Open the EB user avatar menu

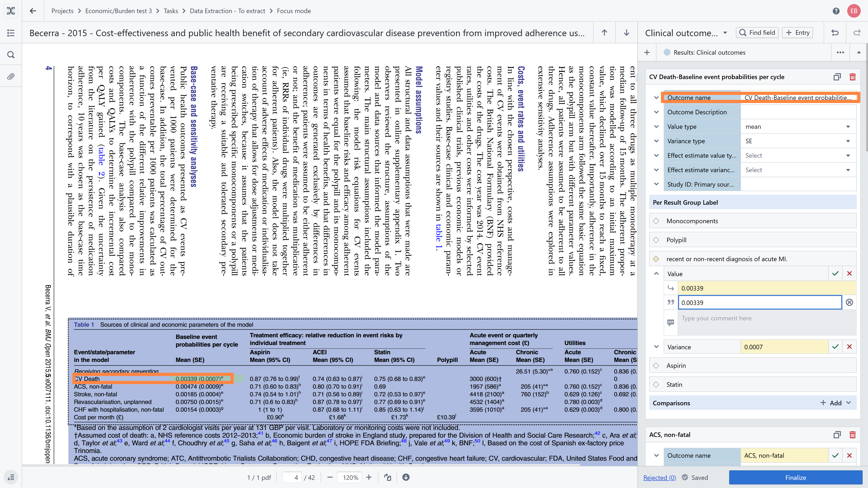coord(854,11)
